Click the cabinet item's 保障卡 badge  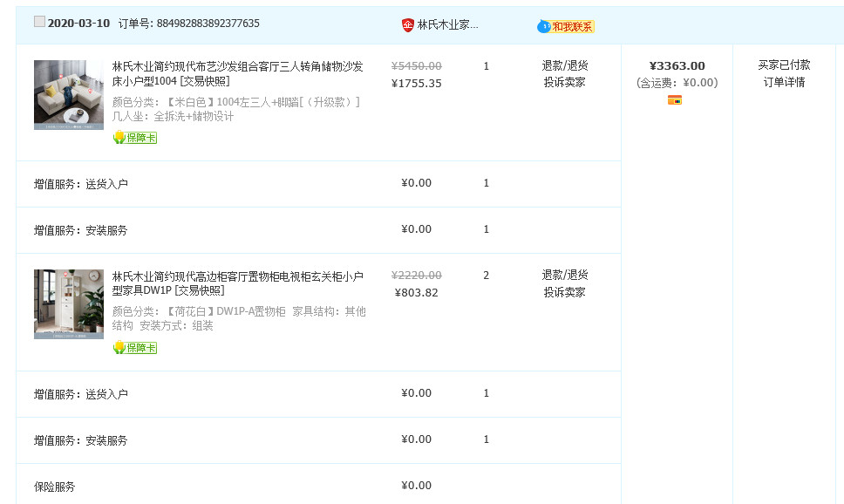[135, 348]
